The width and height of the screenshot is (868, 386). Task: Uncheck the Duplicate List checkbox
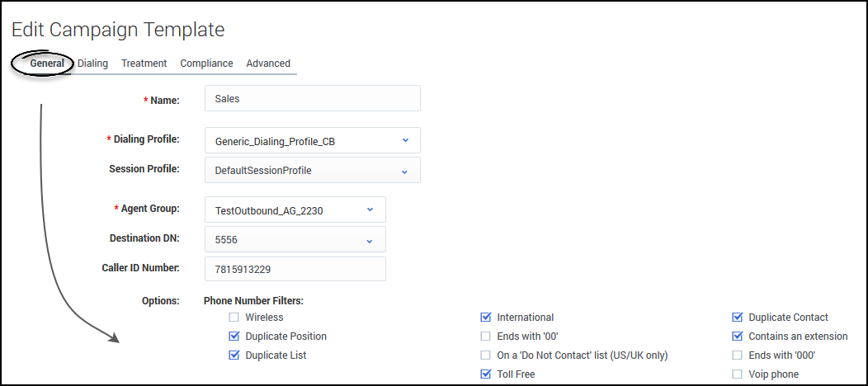click(234, 355)
